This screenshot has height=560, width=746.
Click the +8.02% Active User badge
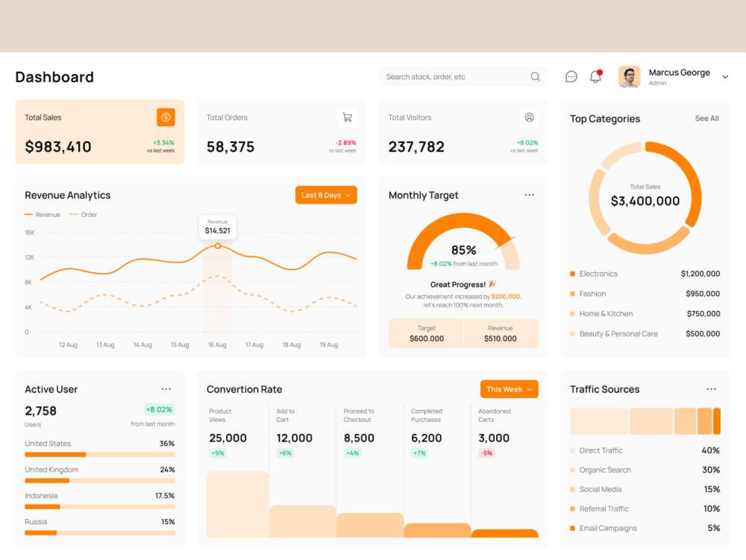click(159, 409)
